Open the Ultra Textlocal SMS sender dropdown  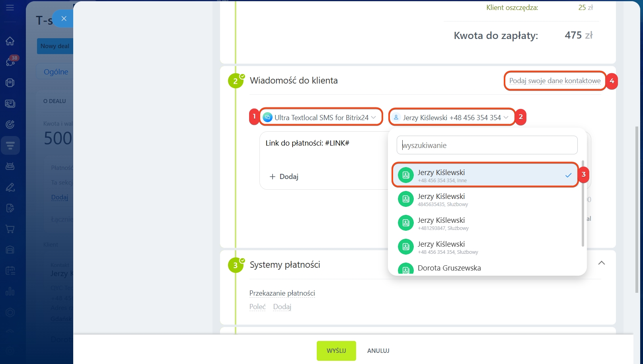(321, 117)
